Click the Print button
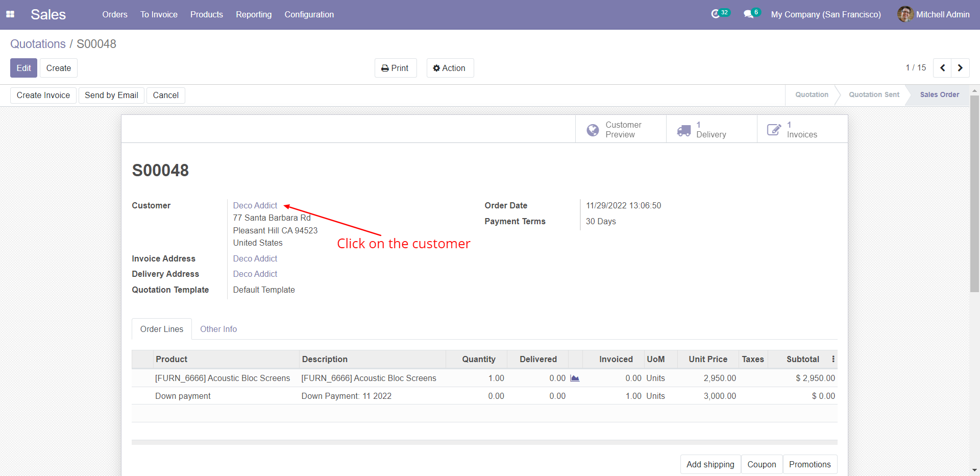The width and height of the screenshot is (980, 476). [396, 68]
